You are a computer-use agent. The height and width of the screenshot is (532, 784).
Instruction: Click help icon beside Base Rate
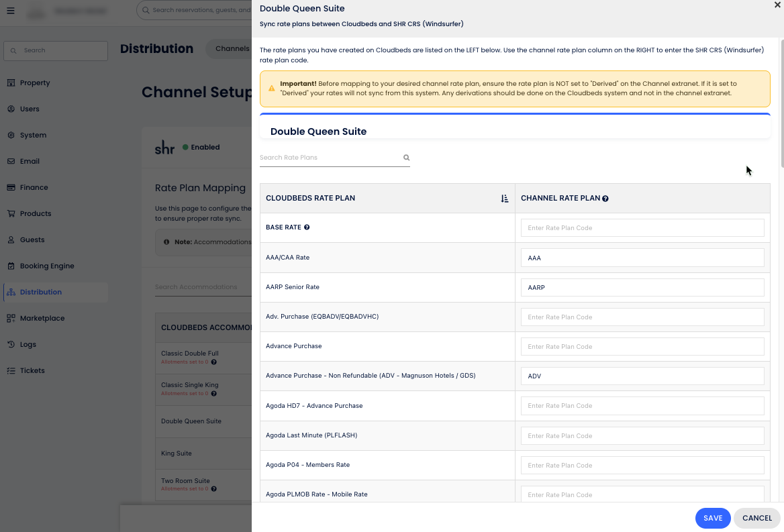pos(307,227)
